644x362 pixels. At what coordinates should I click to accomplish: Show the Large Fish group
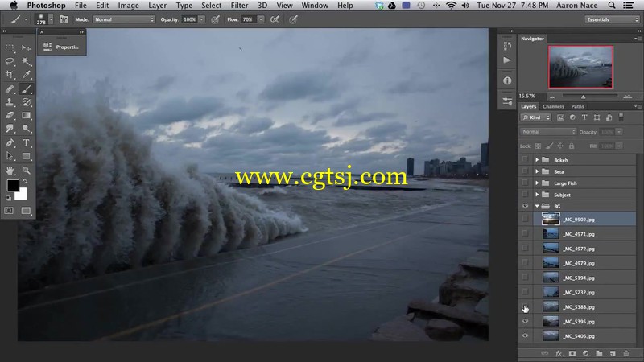click(x=525, y=183)
